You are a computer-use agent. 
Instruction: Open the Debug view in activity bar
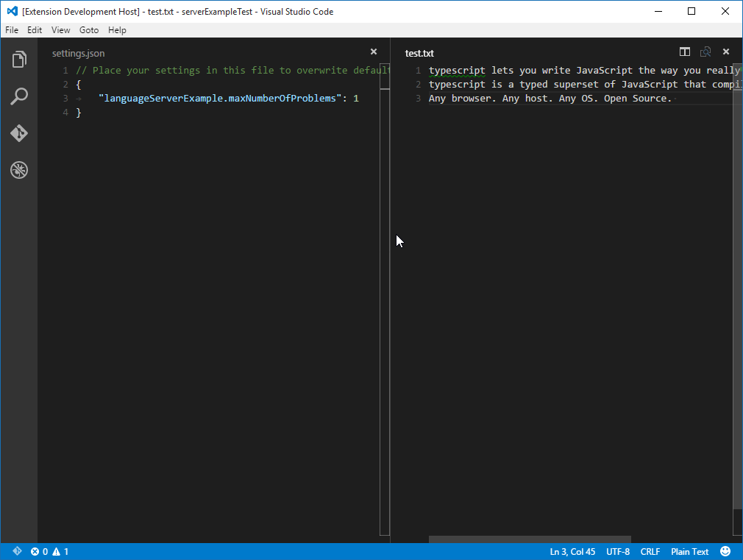(19, 170)
